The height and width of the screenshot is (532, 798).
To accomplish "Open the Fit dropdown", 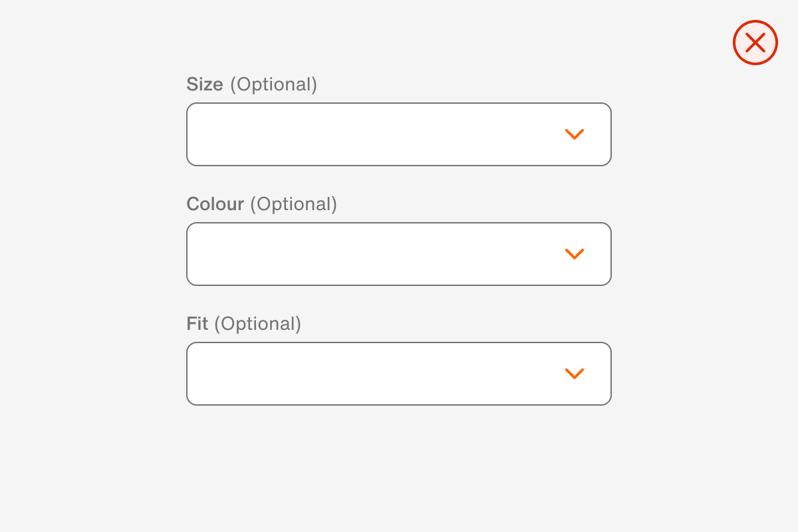I will [x=399, y=373].
